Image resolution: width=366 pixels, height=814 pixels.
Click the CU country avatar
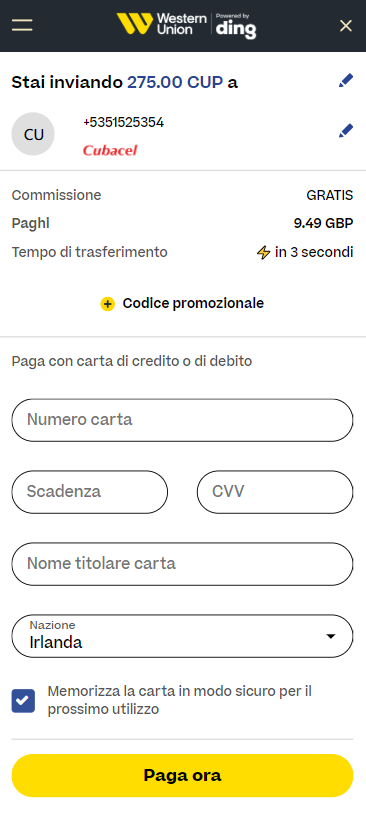(x=33, y=134)
